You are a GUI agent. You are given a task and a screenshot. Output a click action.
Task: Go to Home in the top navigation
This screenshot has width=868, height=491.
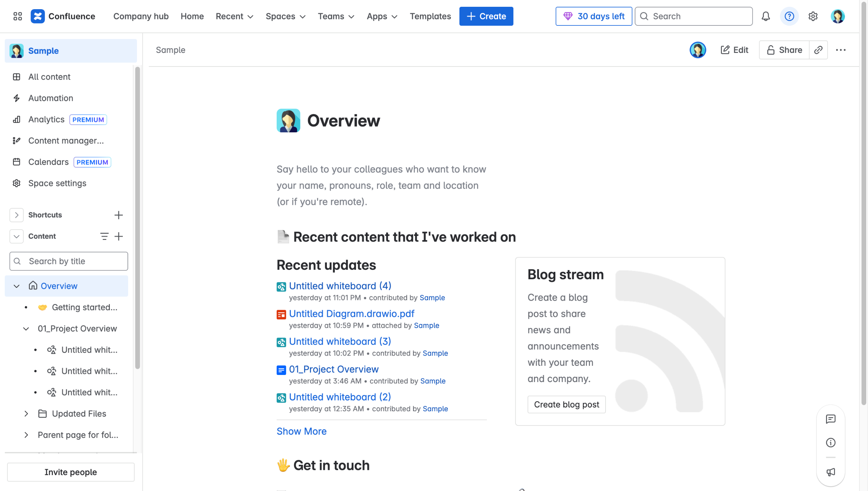point(192,16)
